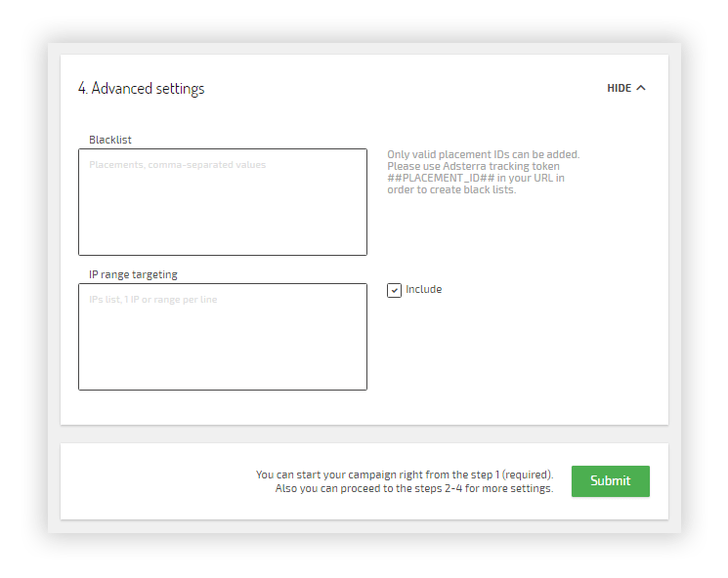
Task: Click the '4. Advanced settings' heading
Action: pos(142,89)
